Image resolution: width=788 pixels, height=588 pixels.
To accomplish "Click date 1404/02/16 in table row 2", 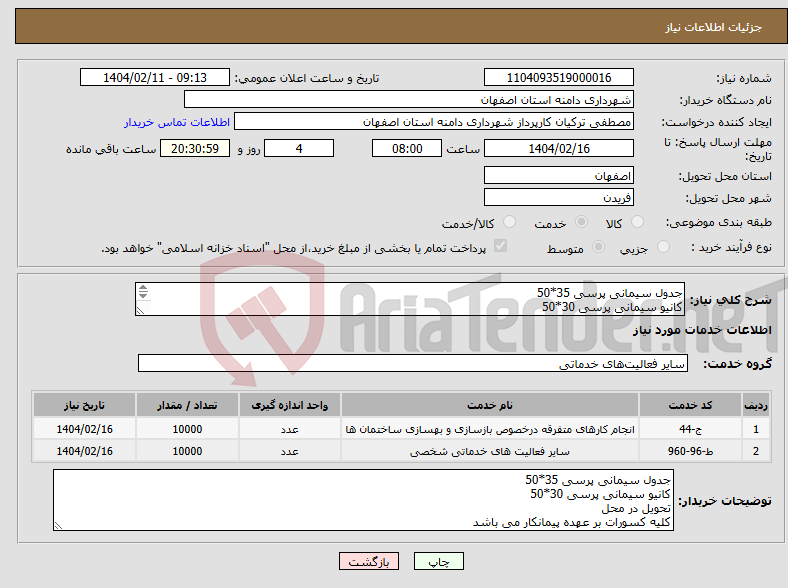I will point(84,451).
